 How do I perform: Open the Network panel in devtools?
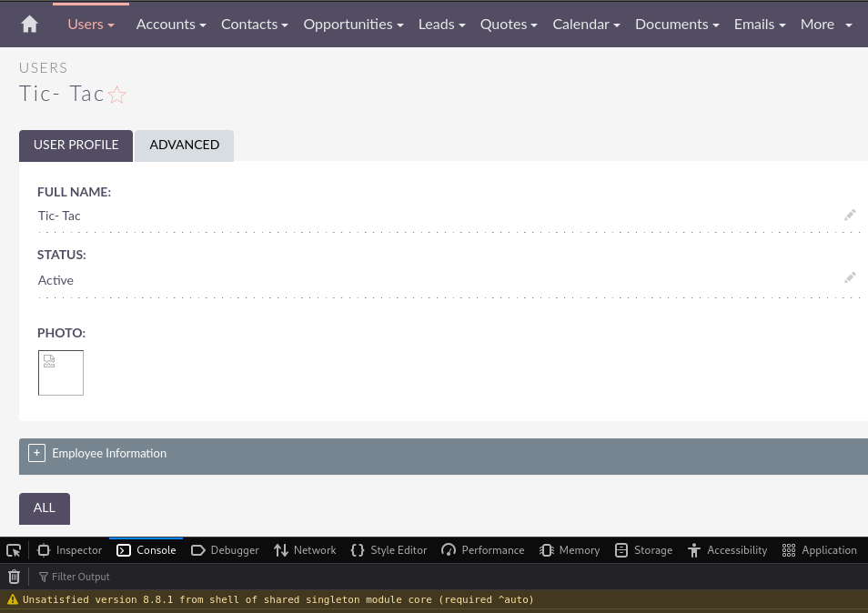pos(305,550)
